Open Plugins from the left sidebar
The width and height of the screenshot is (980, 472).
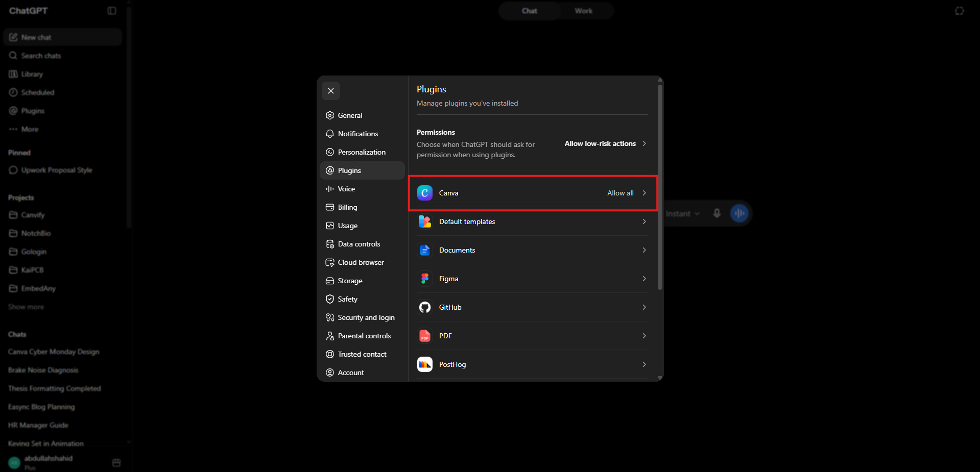click(62, 111)
